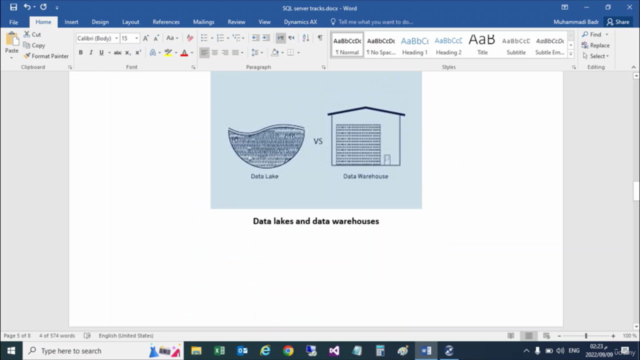640x360 pixels.
Task: Open Replace dialog
Action: [596, 45]
